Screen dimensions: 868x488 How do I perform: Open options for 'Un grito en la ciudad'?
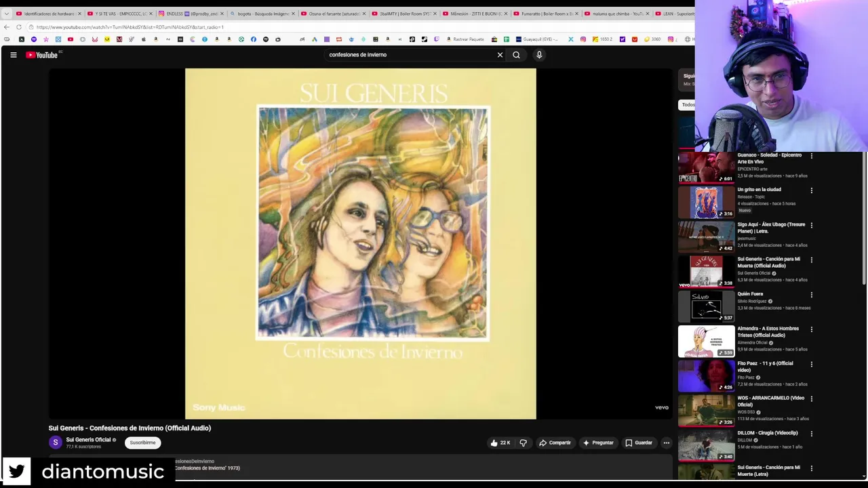(811, 190)
